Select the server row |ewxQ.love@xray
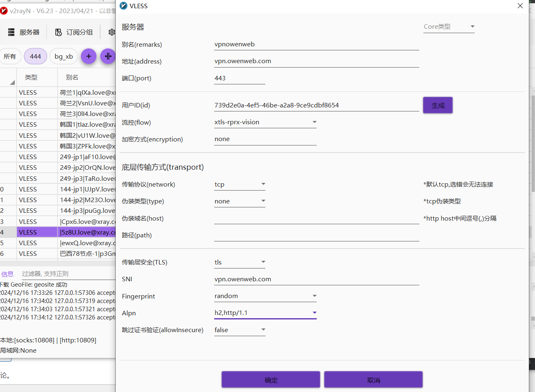Image resolution: width=535 pixels, height=392 pixels. coord(58,243)
